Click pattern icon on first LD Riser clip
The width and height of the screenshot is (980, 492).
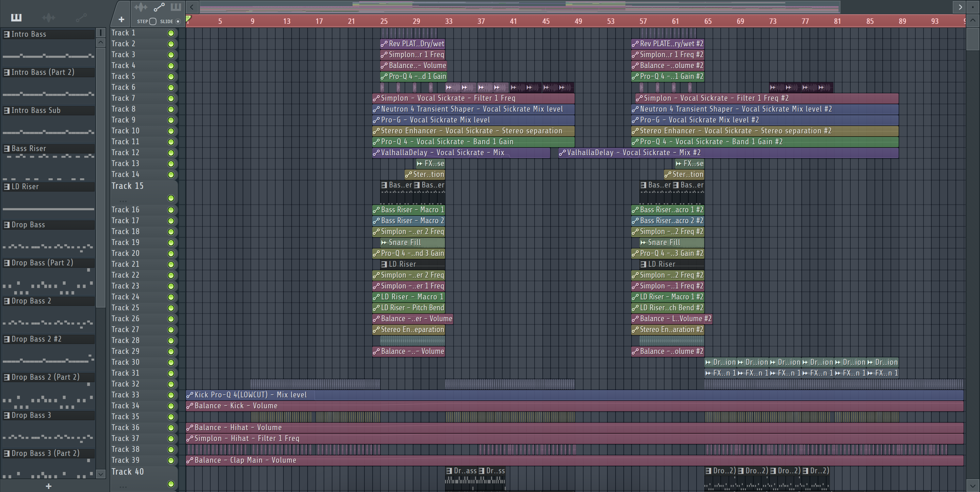[384, 264]
